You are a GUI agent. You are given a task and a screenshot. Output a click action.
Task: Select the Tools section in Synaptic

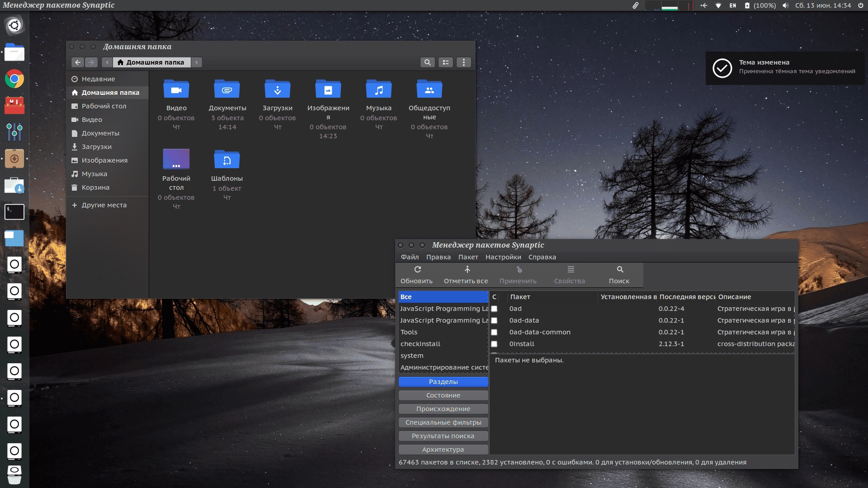pyautogui.click(x=443, y=332)
